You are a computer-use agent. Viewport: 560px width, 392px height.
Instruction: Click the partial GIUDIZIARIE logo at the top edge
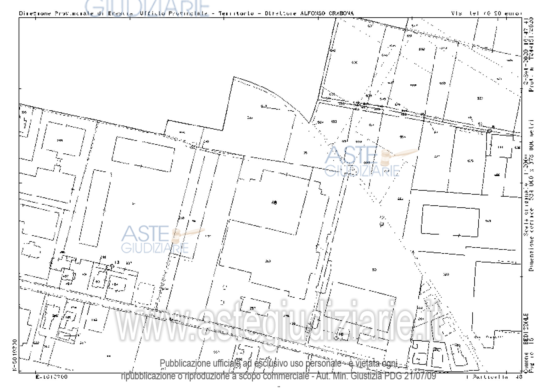pyautogui.click(x=147, y=8)
